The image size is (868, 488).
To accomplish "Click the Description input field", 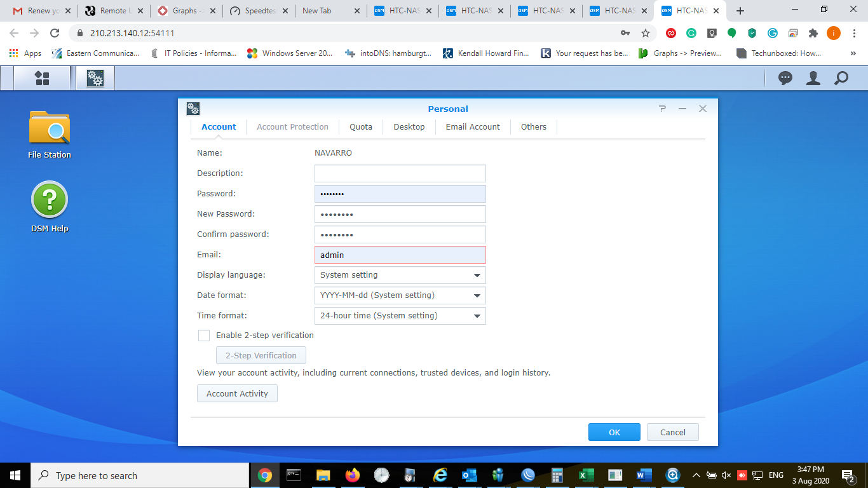I will [400, 173].
